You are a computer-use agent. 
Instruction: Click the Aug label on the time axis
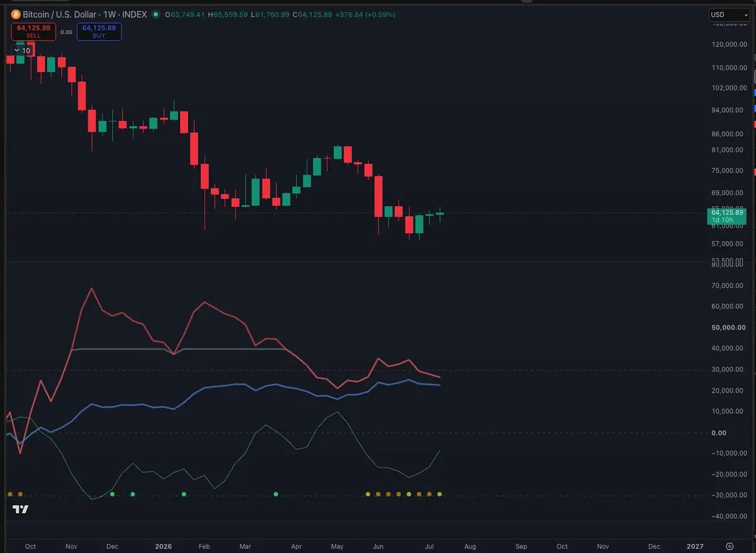click(x=469, y=546)
